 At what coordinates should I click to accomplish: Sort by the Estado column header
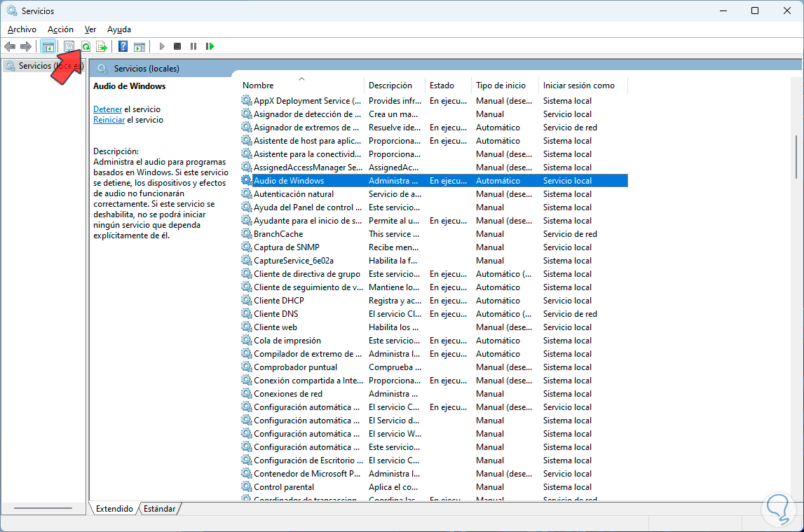(449, 86)
